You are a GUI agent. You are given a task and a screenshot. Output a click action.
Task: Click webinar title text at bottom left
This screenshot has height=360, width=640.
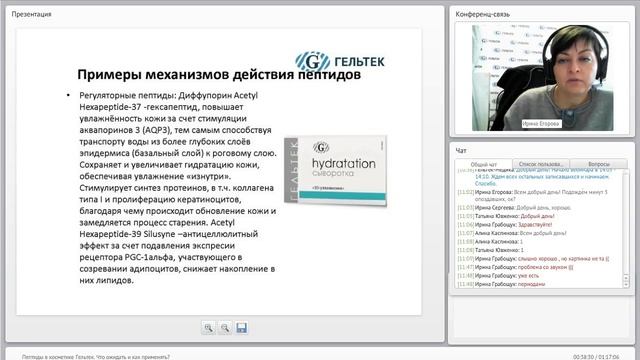[x=96, y=357]
